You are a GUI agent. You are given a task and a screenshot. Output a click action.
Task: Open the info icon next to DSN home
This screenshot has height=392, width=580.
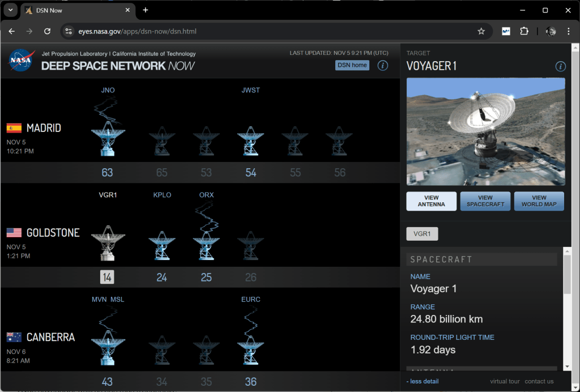point(383,65)
